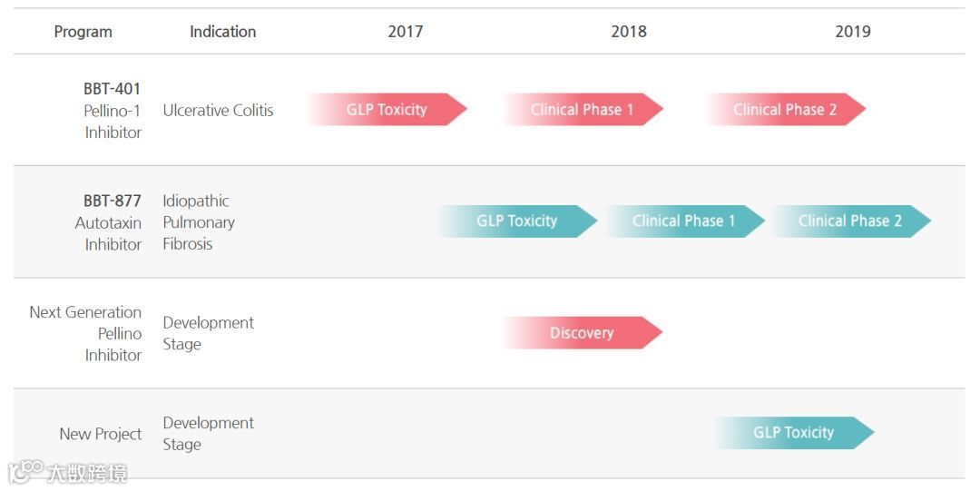Select the 2017 year header
Image resolution: width=980 pixels, height=491 pixels.
coord(406,31)
